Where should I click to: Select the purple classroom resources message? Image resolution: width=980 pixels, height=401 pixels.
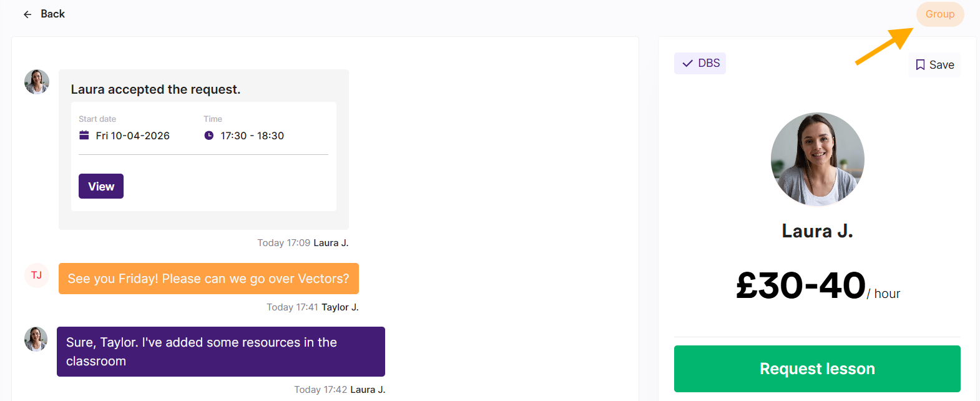(220, 352)
